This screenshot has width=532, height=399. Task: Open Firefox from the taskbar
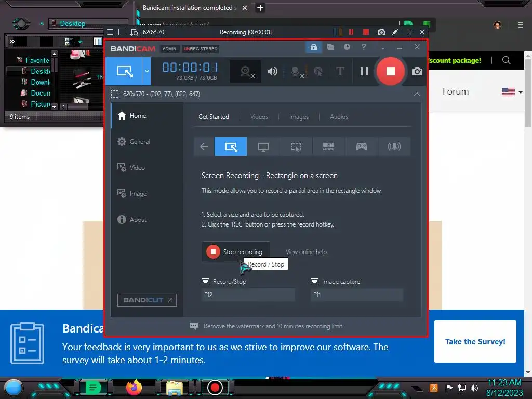click(x=134, y=388)
